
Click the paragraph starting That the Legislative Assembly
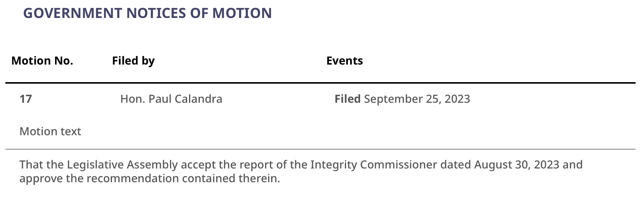coord(301,172)
